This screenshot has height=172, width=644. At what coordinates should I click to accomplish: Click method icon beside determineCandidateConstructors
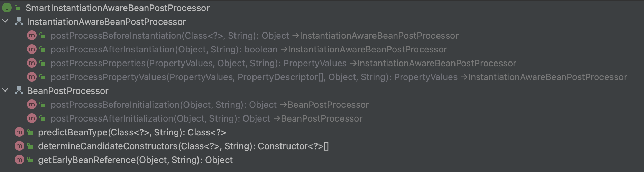pyautogui.click(x=19, y=146)
